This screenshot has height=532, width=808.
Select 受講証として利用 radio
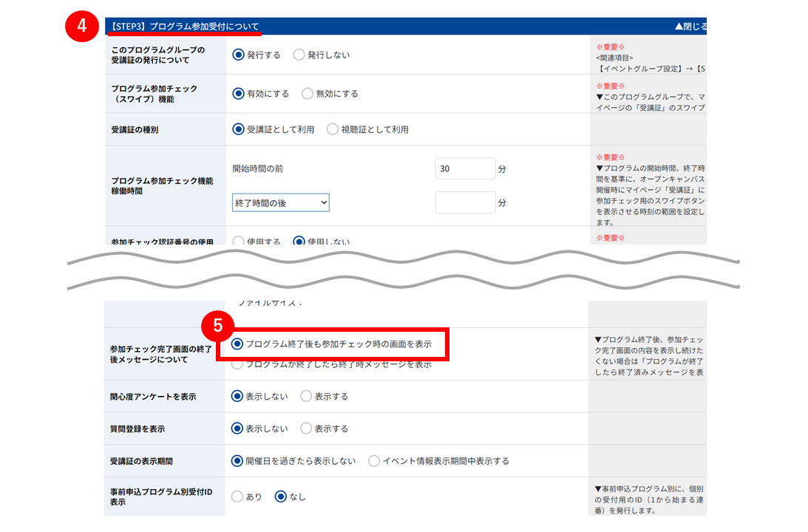238,129
